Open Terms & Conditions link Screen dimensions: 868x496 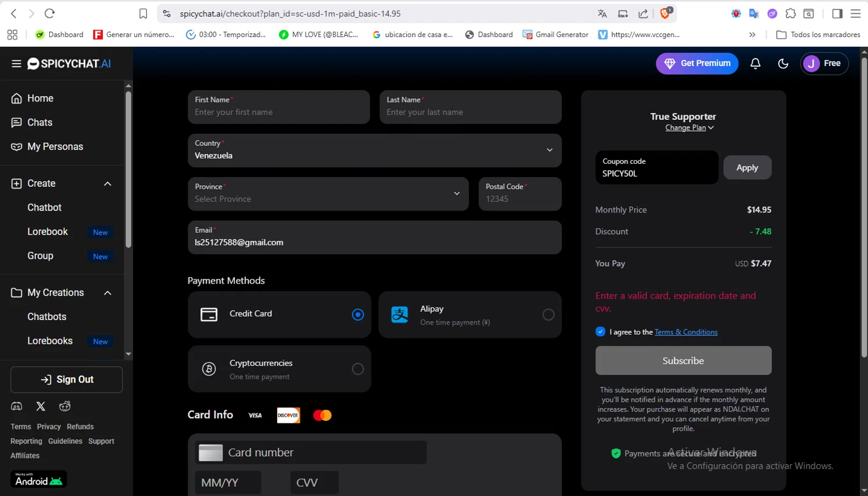click(x=686, y=332)
